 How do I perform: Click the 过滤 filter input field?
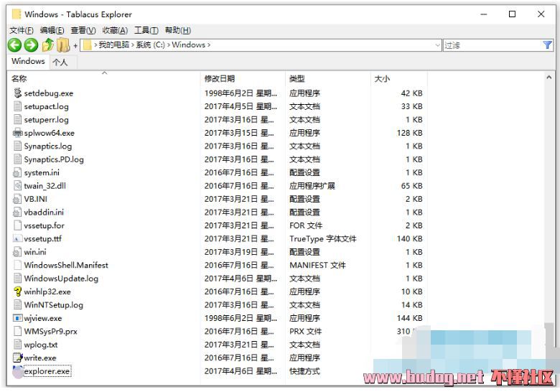[493, 45]
